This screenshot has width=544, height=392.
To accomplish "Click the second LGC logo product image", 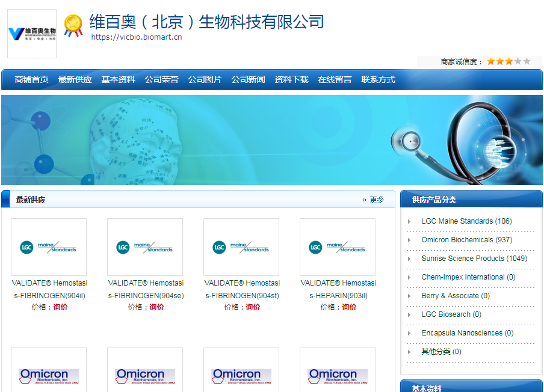I will [x=144, y=247].
